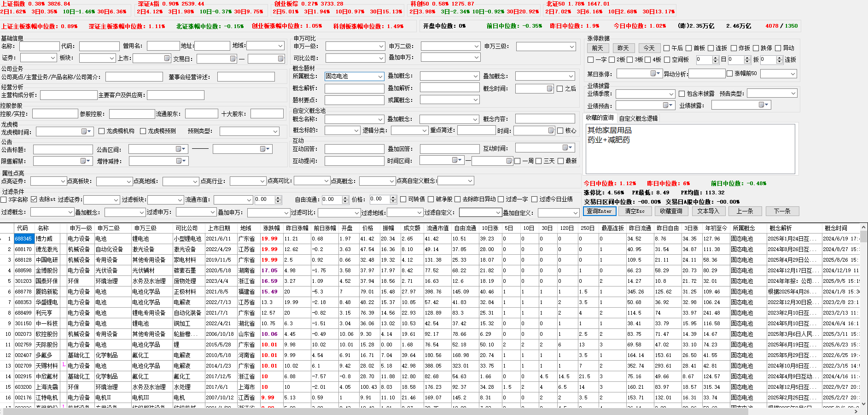Tick the 龙虎榜机构 checkbox
This screenshot has width=868, height=415.
click(102, 131)
